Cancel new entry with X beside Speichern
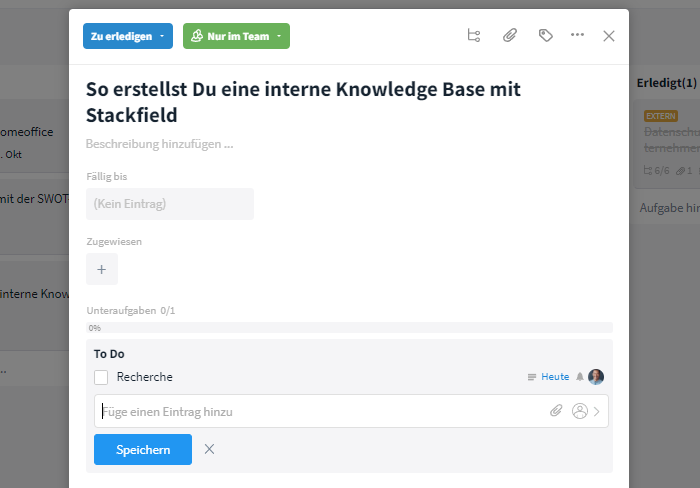 click(x=209, y=449)
